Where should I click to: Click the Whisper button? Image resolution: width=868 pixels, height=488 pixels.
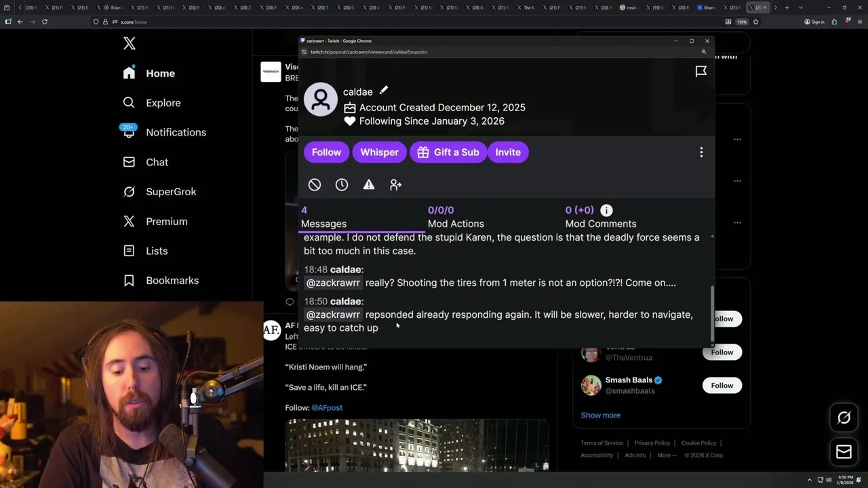coord(379,152)
